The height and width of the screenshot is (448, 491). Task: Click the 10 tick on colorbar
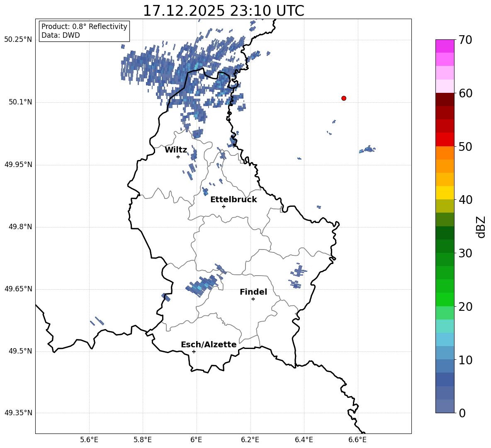tap(465, 360)
